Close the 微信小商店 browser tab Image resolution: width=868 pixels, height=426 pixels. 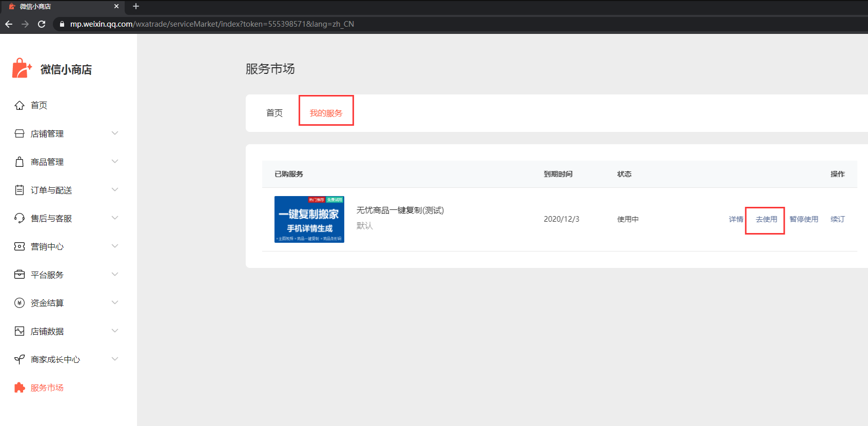[x=116, y=6]
